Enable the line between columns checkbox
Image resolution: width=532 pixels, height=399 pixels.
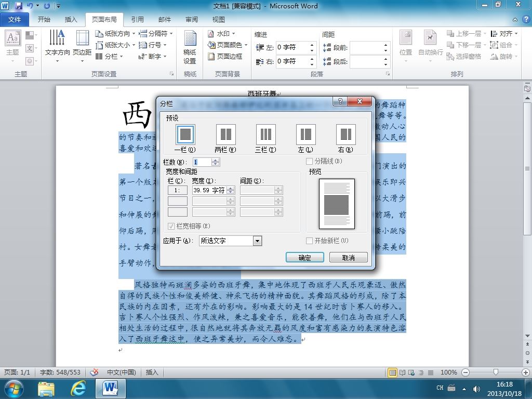(x=309, y=161)
